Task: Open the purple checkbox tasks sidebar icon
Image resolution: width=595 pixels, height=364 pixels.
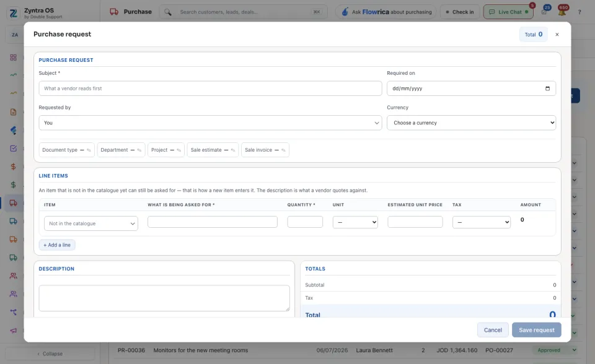Action: coord(13,148)
